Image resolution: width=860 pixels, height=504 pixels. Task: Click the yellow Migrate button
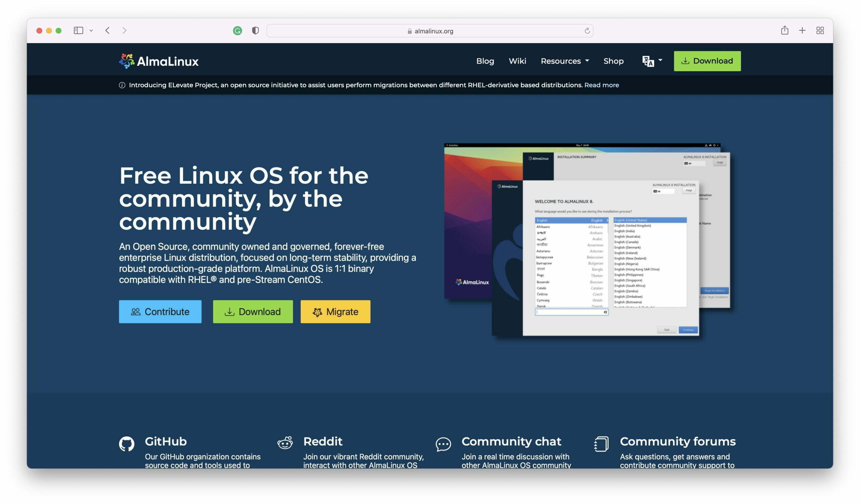(335, 312)
